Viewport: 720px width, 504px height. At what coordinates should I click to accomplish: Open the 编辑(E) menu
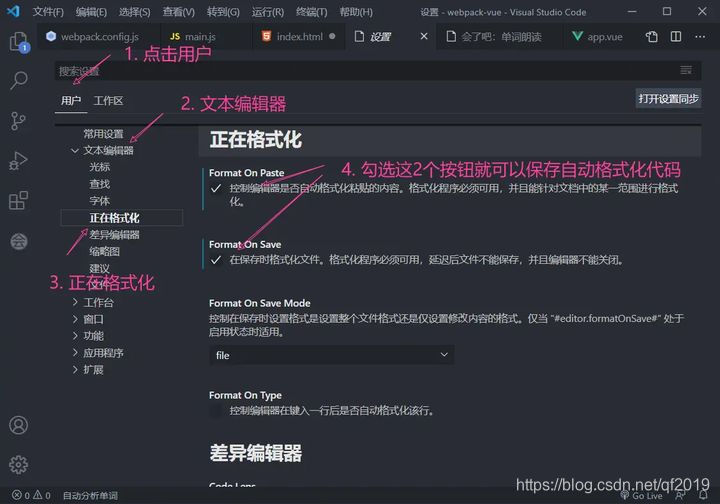[91, 12]
